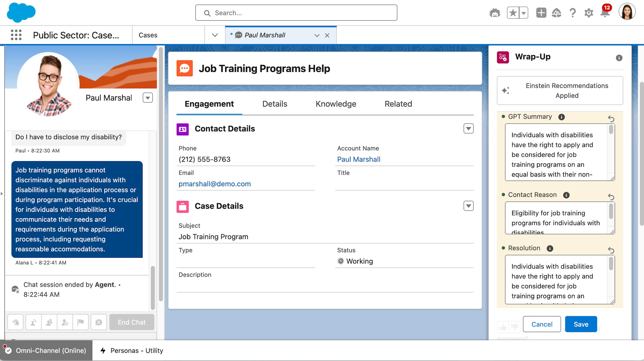This screenshot has width=644, height=361.
Task: Click the flag raise icon in chat toolbar
Action: [80, 322]
